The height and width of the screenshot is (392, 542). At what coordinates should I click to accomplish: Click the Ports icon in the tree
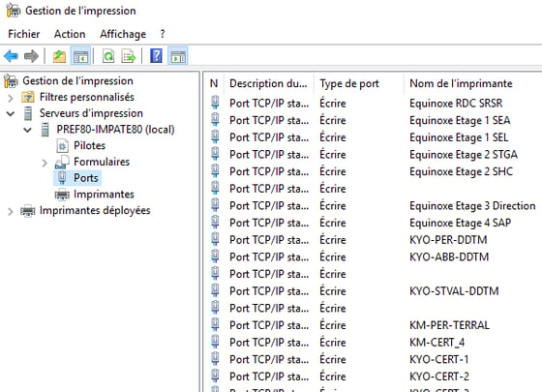(x=62, y=178)
